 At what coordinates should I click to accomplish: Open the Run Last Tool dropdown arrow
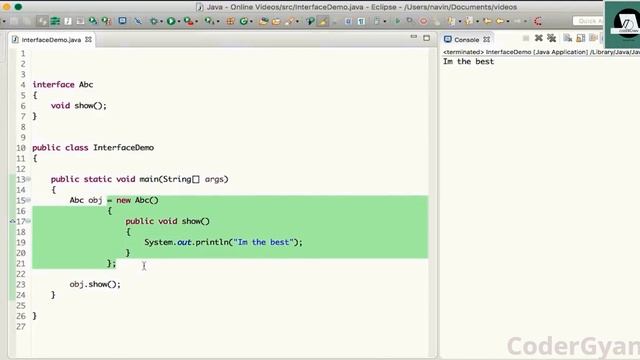pos(218,21)
